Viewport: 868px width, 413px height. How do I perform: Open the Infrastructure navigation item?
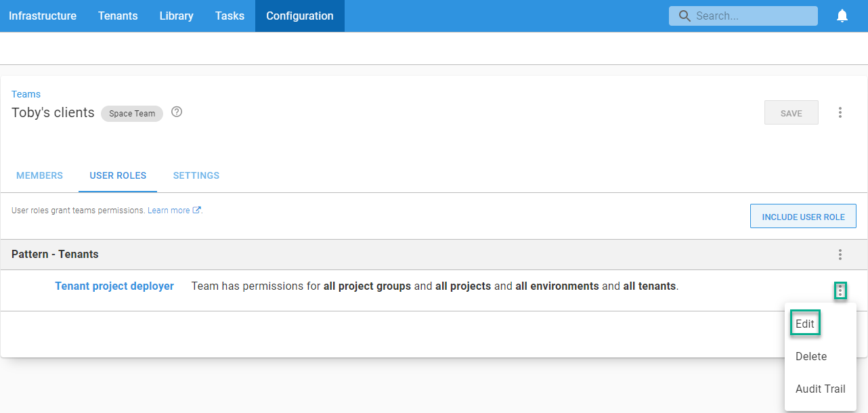43,16
